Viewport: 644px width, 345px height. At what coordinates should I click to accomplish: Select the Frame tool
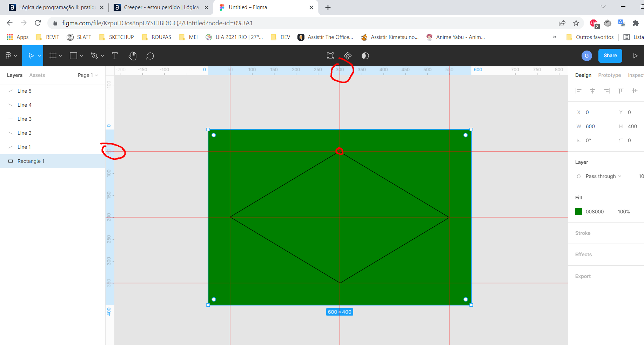click(x=53, y=56)
